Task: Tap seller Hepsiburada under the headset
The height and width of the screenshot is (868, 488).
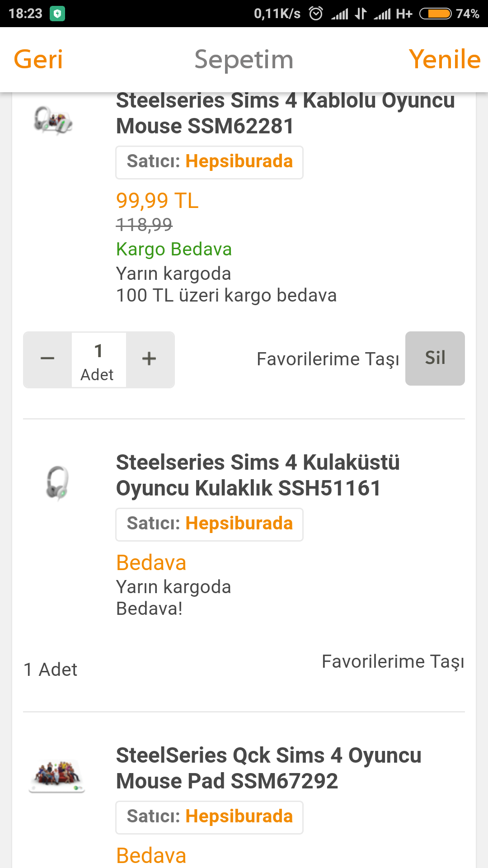Action: coord(209,524)
